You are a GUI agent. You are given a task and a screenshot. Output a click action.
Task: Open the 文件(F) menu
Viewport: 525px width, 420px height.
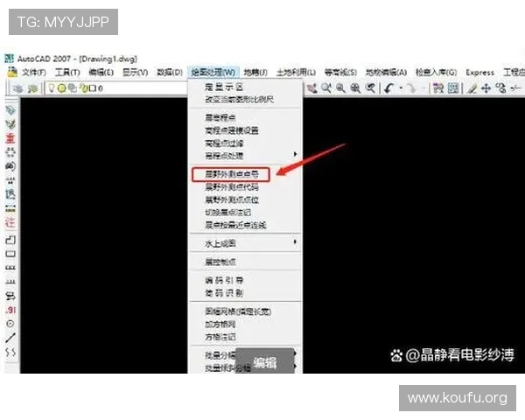click(x=34, y=72)
